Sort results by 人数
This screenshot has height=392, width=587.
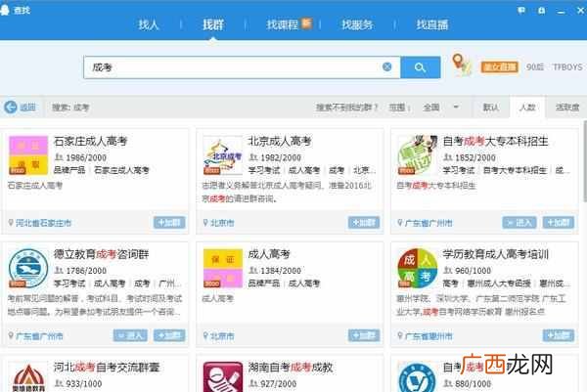[527, 108]
